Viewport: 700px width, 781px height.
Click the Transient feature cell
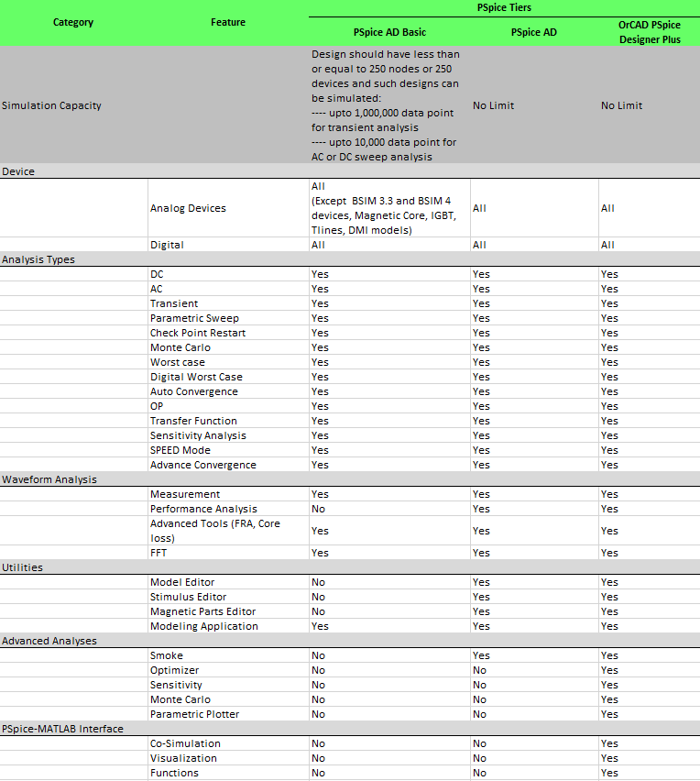[x=228, y=303]
